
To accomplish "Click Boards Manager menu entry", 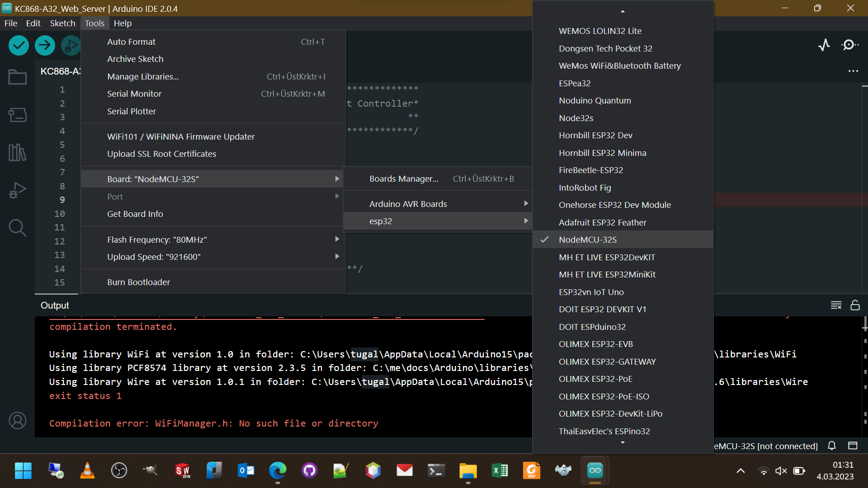I will [404, 179].
